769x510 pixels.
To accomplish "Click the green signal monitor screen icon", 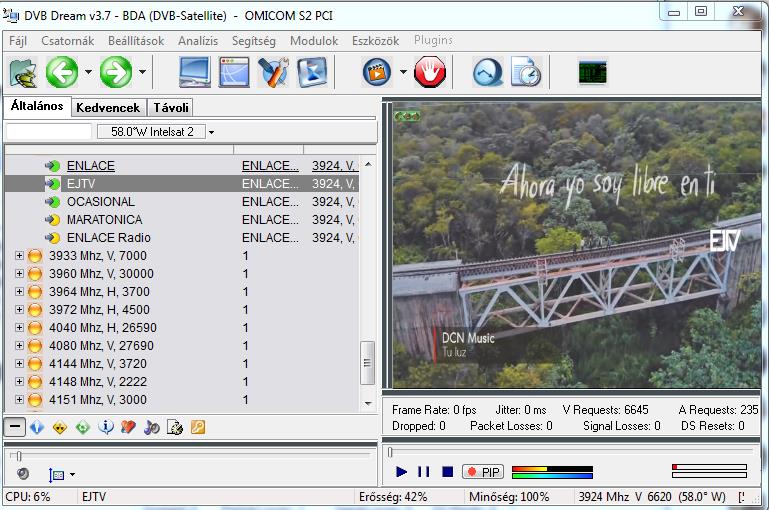I will coord(592,73).
